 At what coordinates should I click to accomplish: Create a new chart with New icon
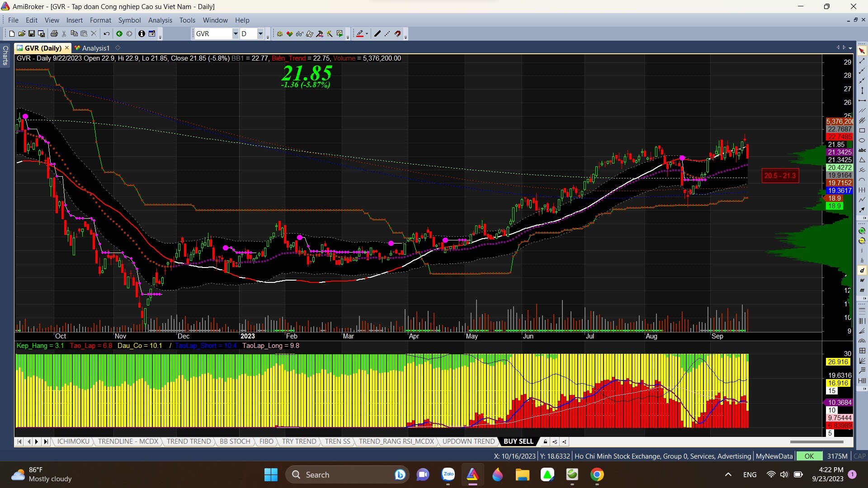pos(12,34)
